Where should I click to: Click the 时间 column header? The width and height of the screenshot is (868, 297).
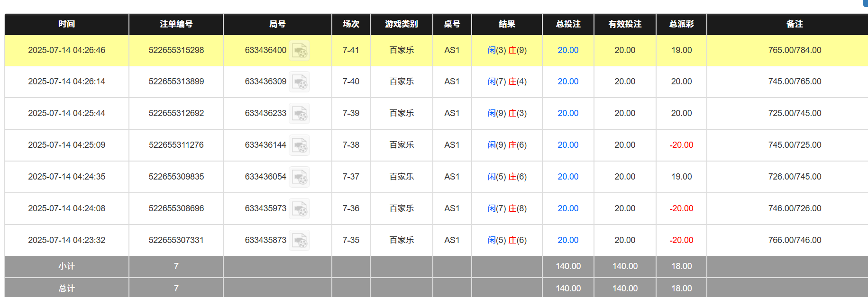point(66,24)
